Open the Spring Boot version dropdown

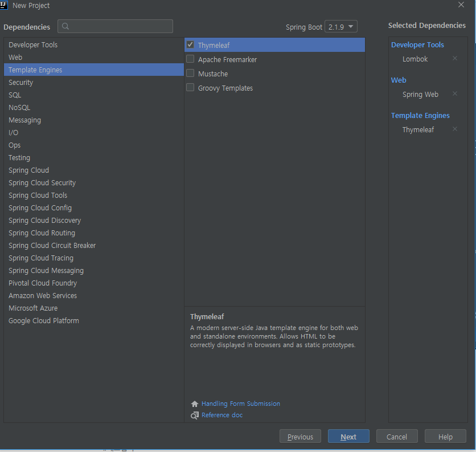pos(341,27)
